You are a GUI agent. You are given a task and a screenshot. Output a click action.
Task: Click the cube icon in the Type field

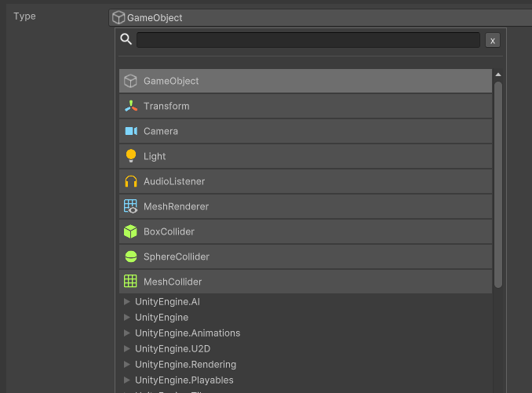(x=118, y=17)
